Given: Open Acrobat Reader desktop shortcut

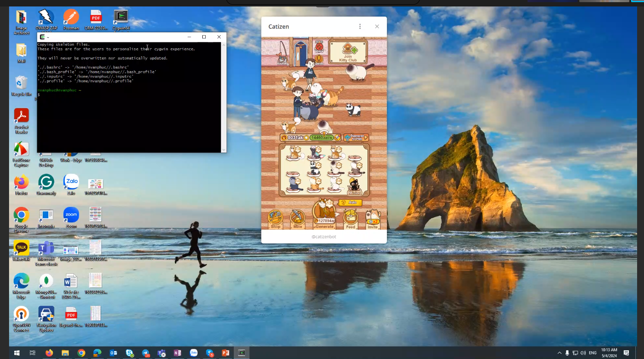Looking at the screenshot, I should click(21, 121).
